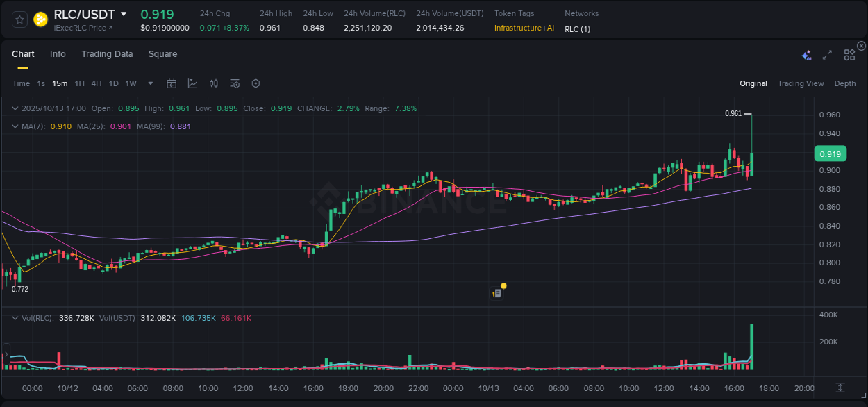Open the Info tab
Image resolution: width=868 pixels, height=407 pixels.
pyautogui.click(x=58, y=53)
